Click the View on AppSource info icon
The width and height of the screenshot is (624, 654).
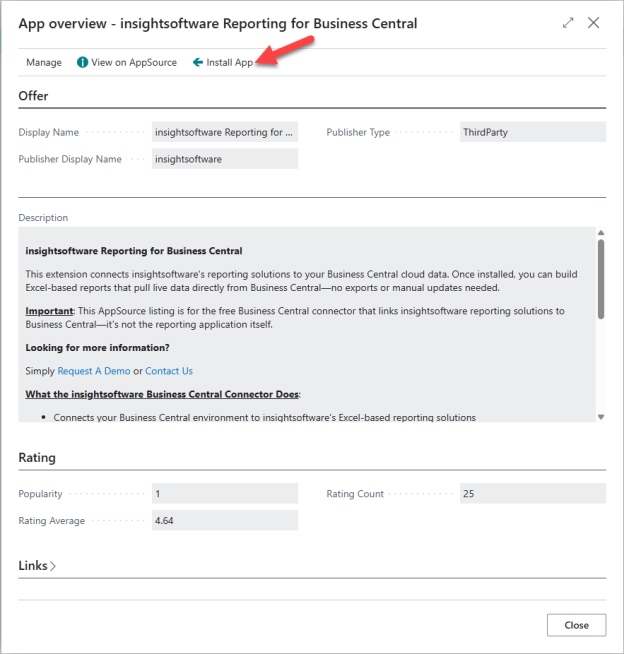[82, 62]
